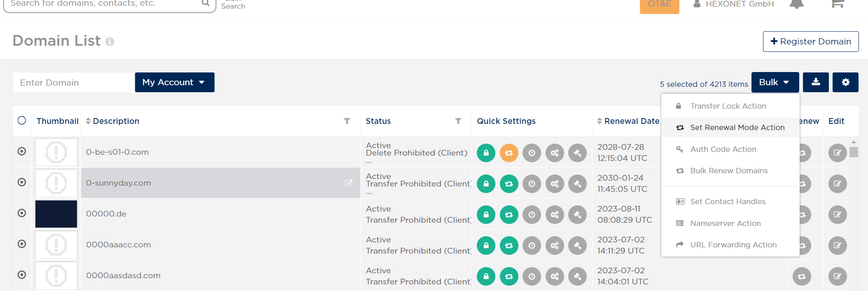Click the orange renewal mode icon for 0-be-s01-0.com
Viewport: 868px width, 291px height.
click(x=509, y=153)
